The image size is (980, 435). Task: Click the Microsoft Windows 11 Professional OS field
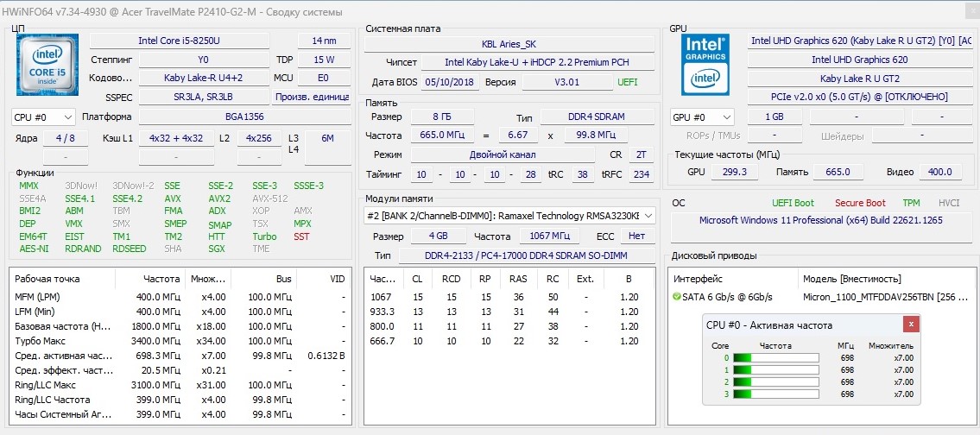[820, 221]
